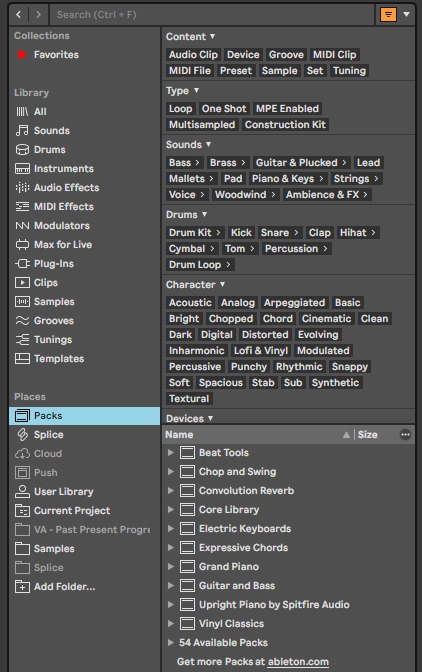Open the Samples library icon under Library

coord(22,302)
